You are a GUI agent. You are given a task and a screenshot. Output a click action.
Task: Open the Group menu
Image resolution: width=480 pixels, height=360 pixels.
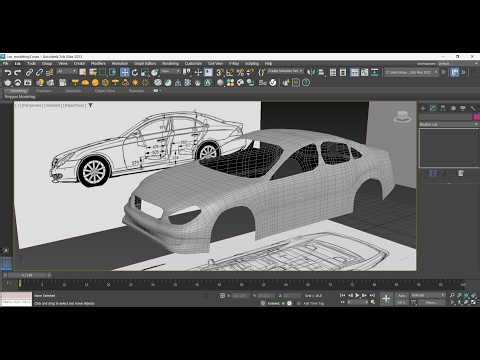tap(47, 63)
